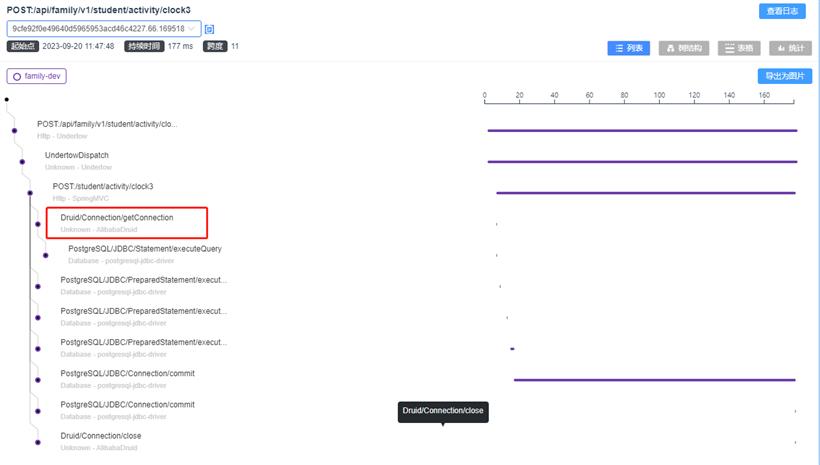820x465 pixels.
Task: Select the POST:/student/activity/clock3 SpringMVC span
Action: pos(103,186)
